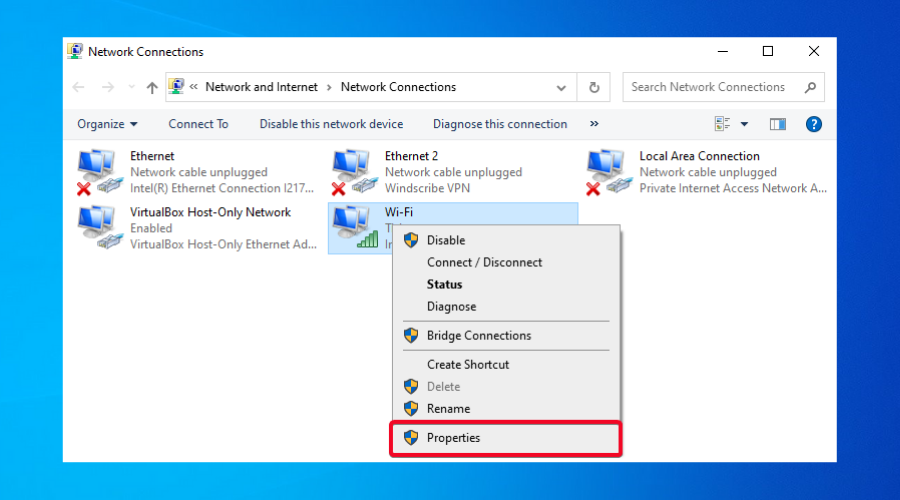Select the Ethernet 2 Windscribe VPN adapter
The width and height of the screenshot is (900, 500).
[x=354, y=171]
